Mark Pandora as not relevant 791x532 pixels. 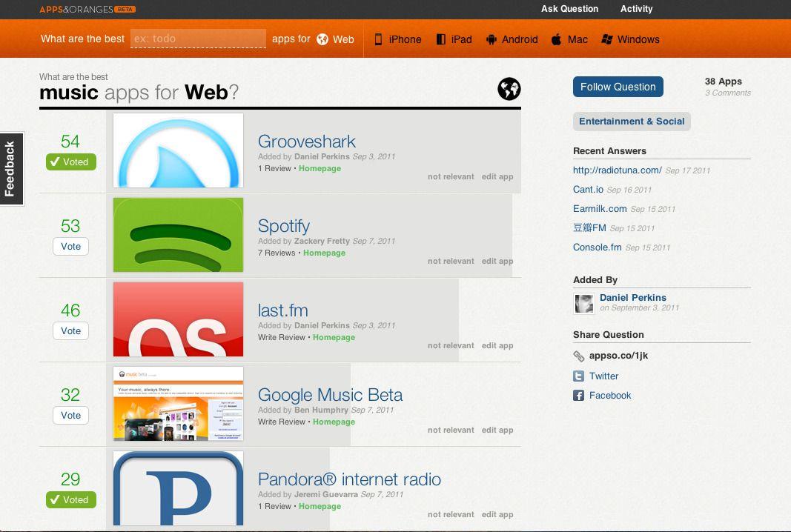[451, 514]
